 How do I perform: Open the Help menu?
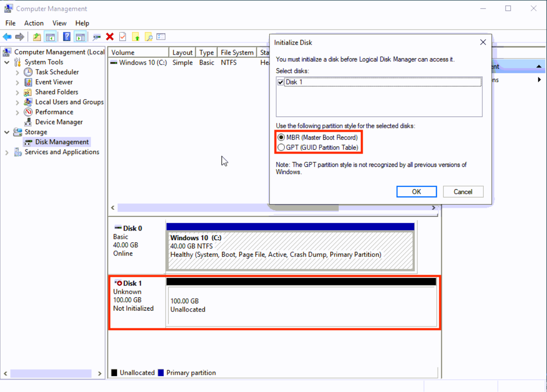tap(82, 23)
